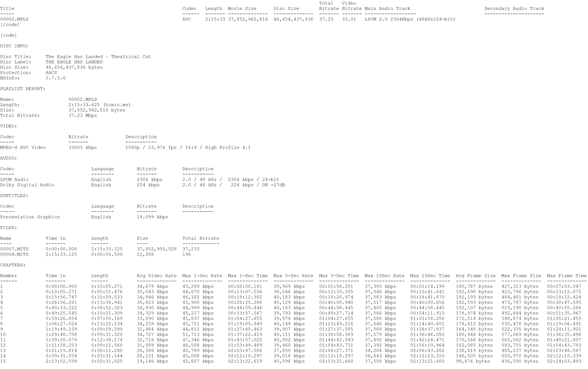Click the 'Avg Video Rate' column header

point(157,276)
